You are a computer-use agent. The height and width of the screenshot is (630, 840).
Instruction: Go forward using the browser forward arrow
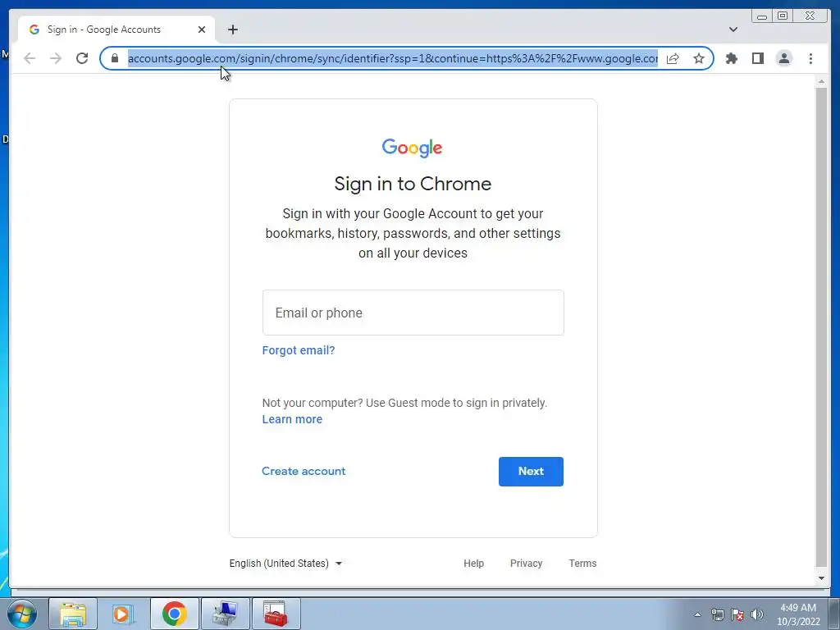point(56,58)
